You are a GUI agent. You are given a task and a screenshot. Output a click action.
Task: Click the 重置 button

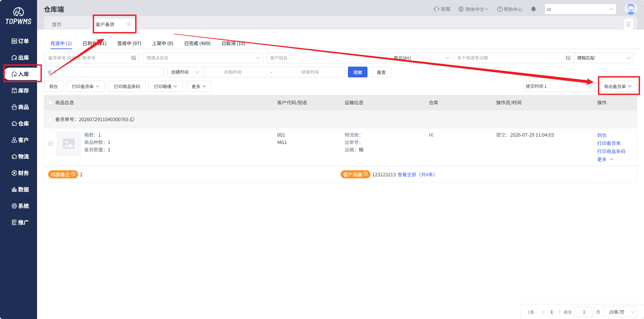[381, 72]
